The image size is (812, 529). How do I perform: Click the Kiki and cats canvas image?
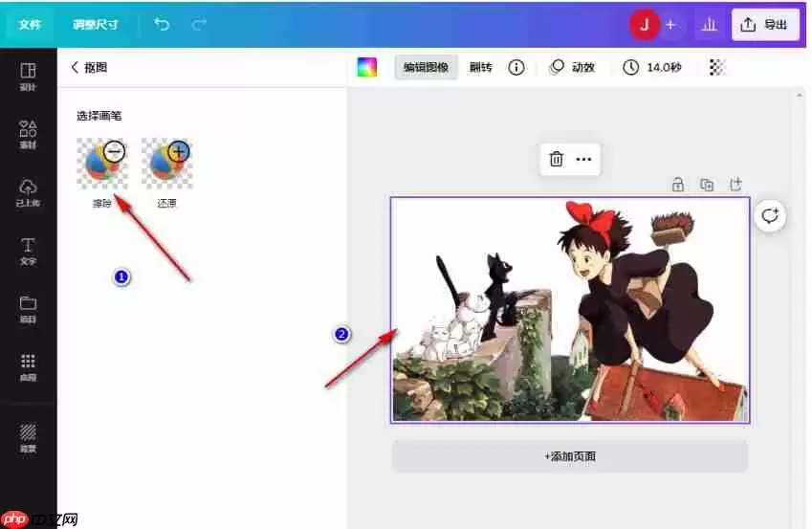570,310
